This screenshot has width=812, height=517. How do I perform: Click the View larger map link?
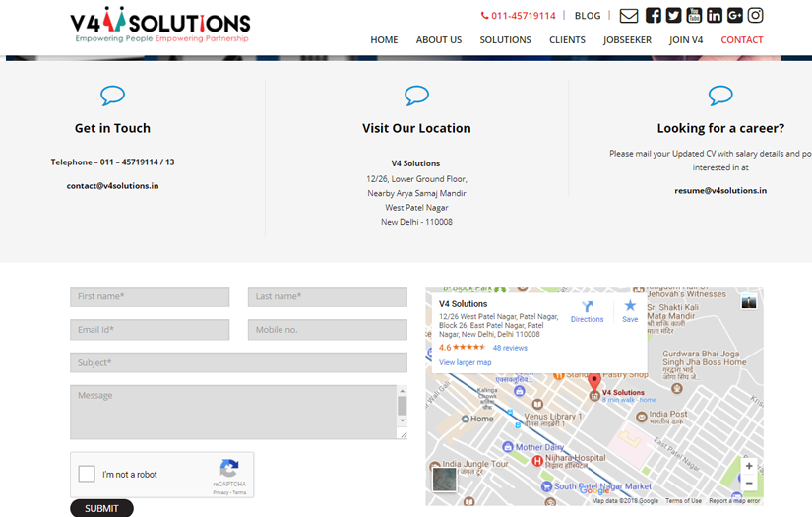tap(465, 362)
